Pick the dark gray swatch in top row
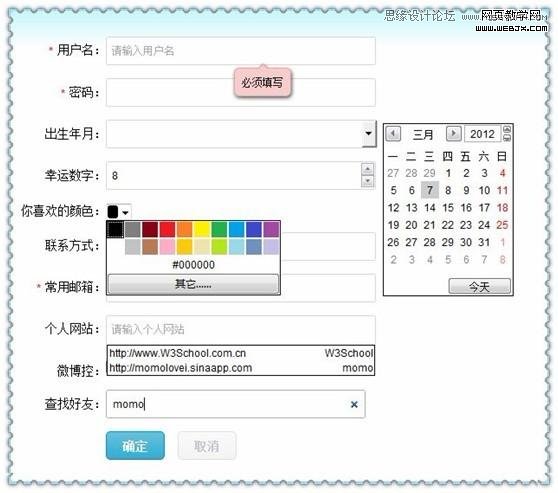The height and width of the screenshot is (493, 558). pos(133,229)
